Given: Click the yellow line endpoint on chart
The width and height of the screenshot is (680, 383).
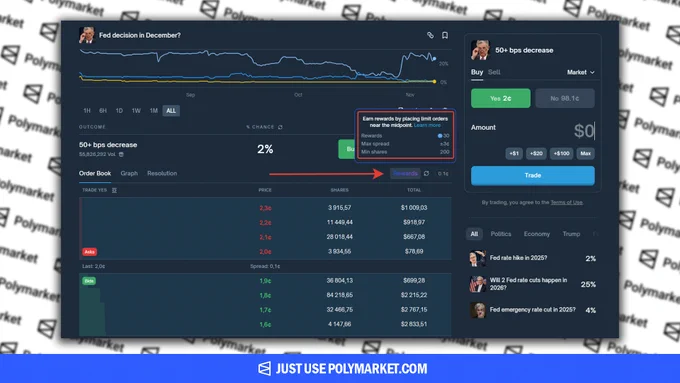Looking at the screenshot, I should 434,82.
